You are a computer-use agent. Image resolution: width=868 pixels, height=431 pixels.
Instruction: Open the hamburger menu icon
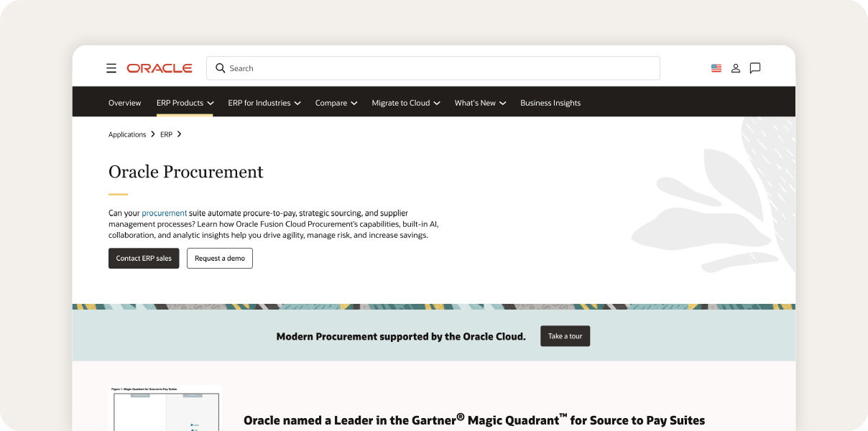(x=111, y=68)
